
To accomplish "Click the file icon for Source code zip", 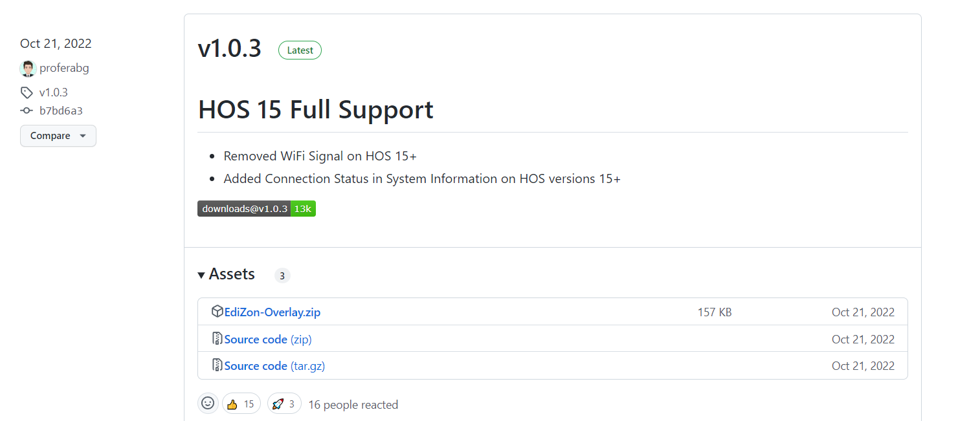I will [217, 339].
